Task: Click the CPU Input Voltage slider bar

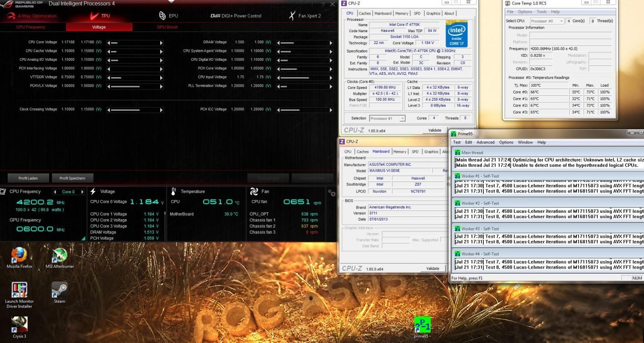Action: click(305, 77)
